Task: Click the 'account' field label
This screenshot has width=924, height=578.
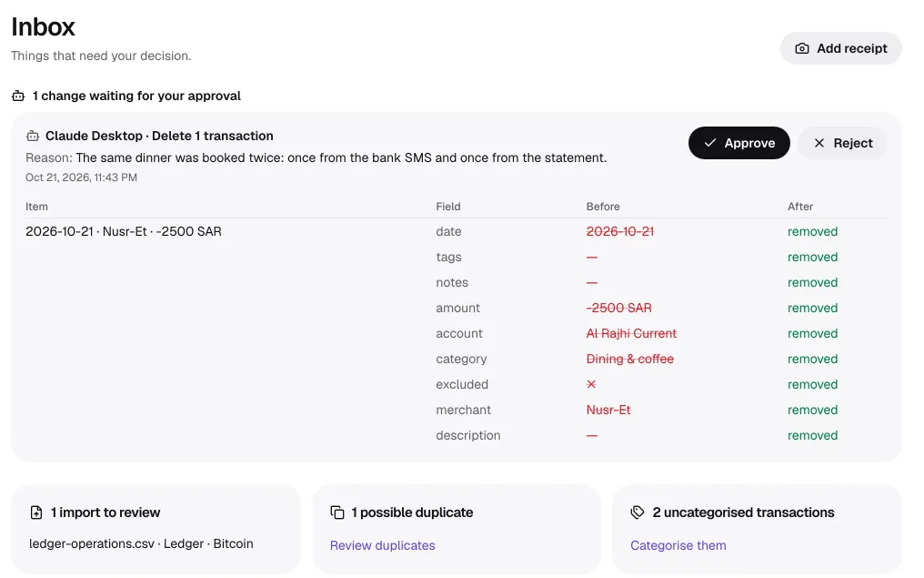Action: 459,334
